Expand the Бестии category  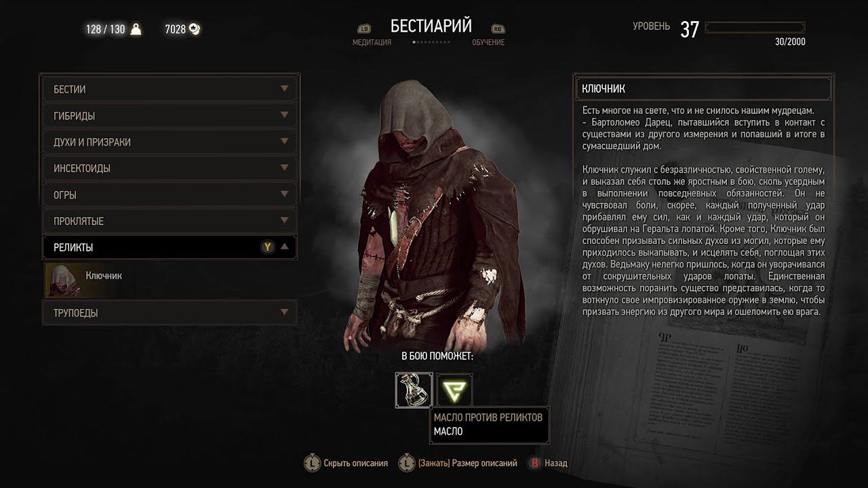pyautogui.click(x=169, y=89)
